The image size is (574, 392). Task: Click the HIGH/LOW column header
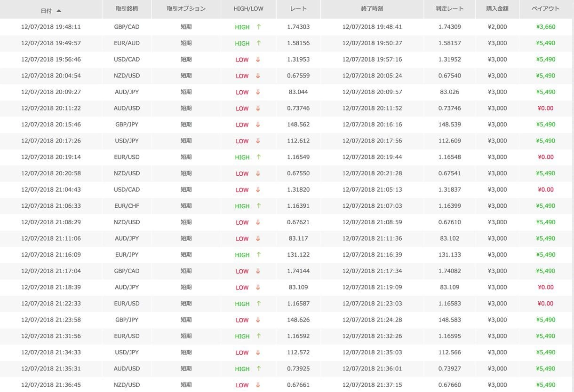(x=248, y=9)
